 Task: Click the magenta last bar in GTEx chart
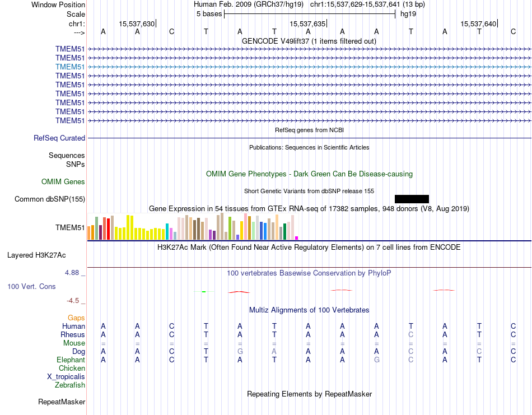click(x=297, y=238)
